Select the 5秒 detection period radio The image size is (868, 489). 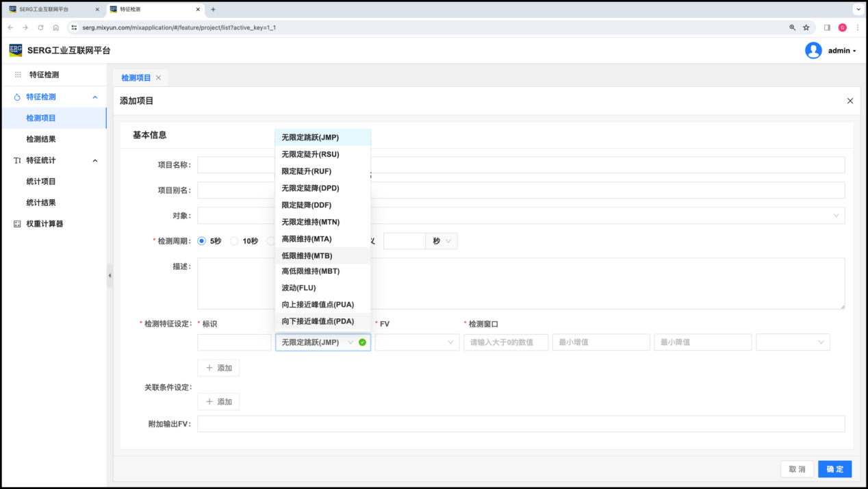[202, 241]
